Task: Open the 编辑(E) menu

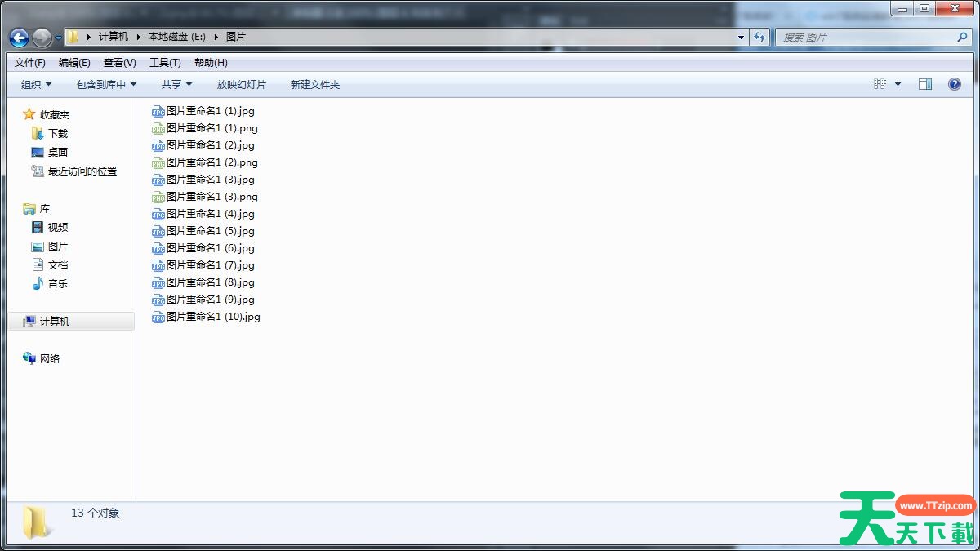Action: pyautogui.click(x=74, y=63)
